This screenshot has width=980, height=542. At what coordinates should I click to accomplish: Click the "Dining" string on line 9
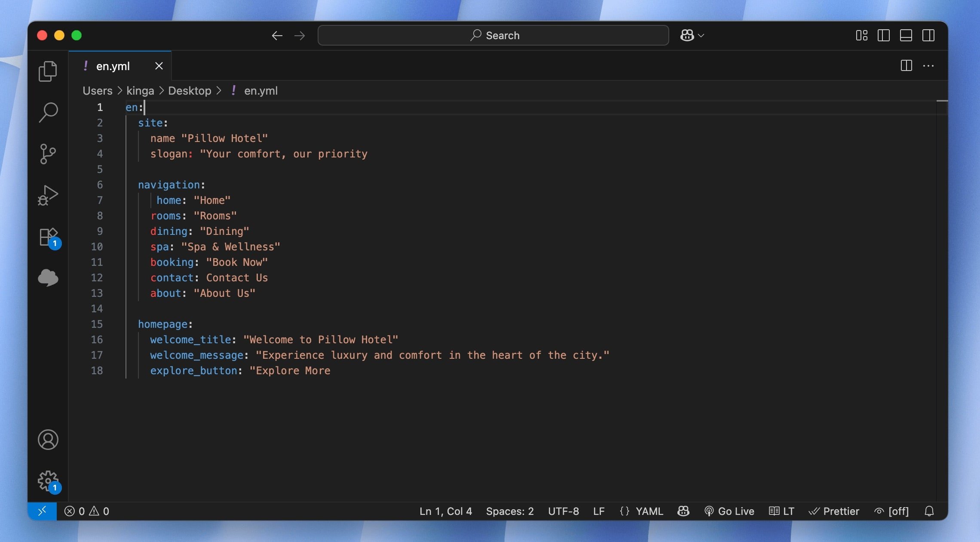(224, 231)
